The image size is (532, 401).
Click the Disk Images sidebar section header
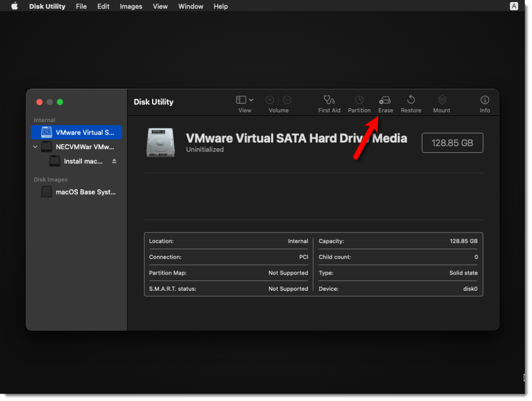50,179
